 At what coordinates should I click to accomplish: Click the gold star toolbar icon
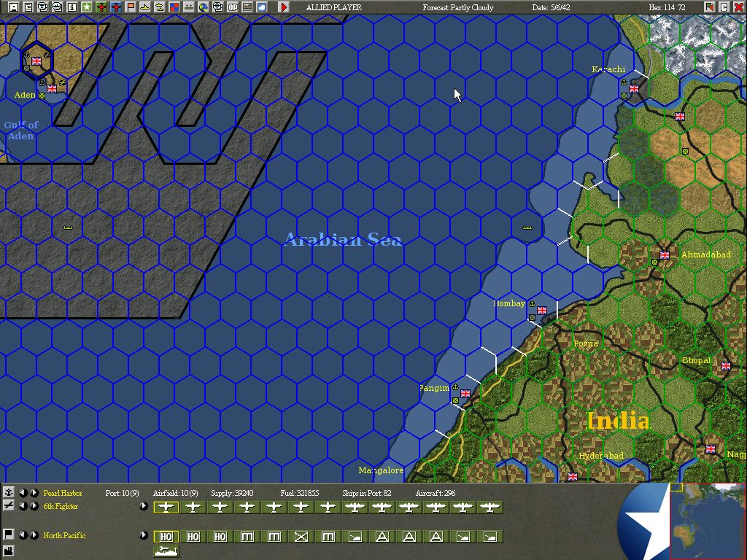[x=87, y=7]
